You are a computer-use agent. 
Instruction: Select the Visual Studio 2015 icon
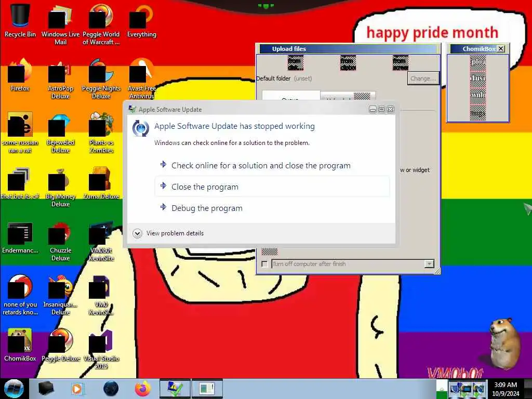(101, 349)
